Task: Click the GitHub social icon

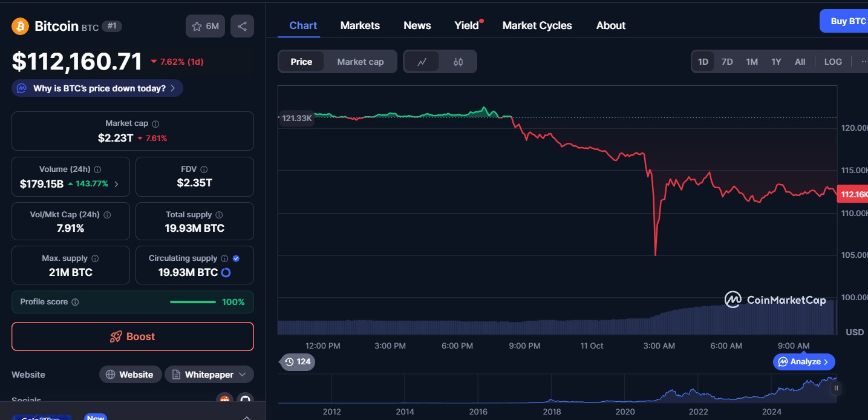Action: (244, 399)
